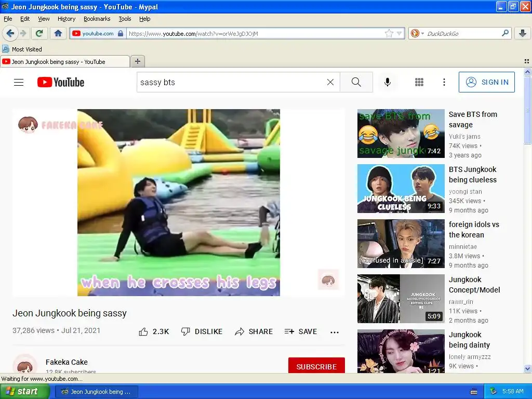Open a new tab with plus button
This screenshot has height=399, width=532.
(137, 61)
